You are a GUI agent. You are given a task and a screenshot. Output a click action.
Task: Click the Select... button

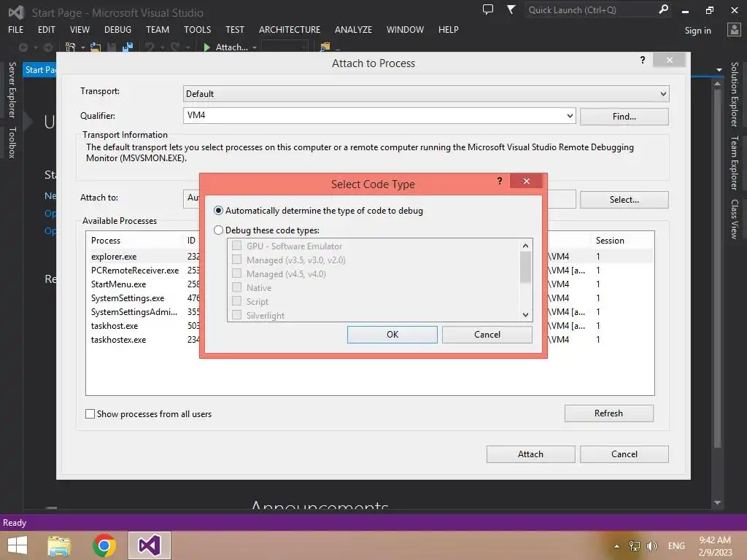pos(624,200)
